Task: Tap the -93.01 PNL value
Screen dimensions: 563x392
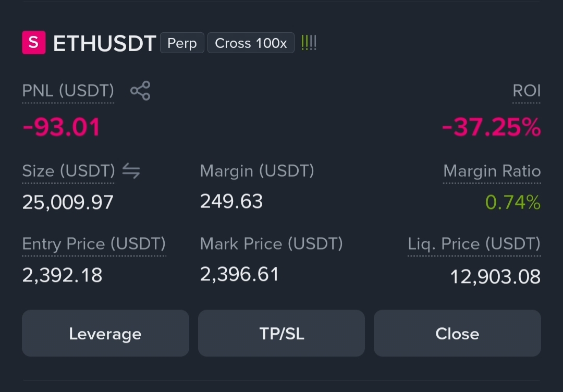Action: coord(62,127)
